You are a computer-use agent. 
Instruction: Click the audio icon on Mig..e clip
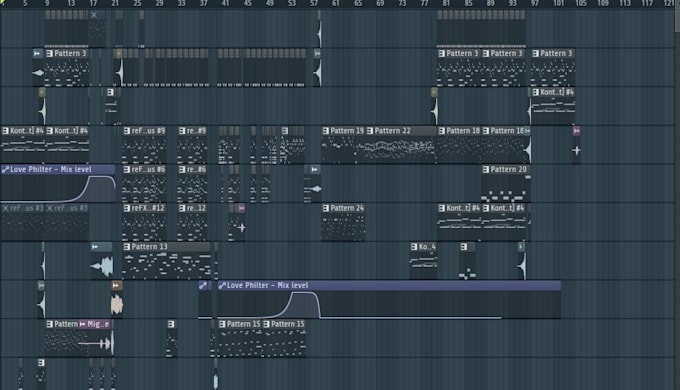pos(82,324)
